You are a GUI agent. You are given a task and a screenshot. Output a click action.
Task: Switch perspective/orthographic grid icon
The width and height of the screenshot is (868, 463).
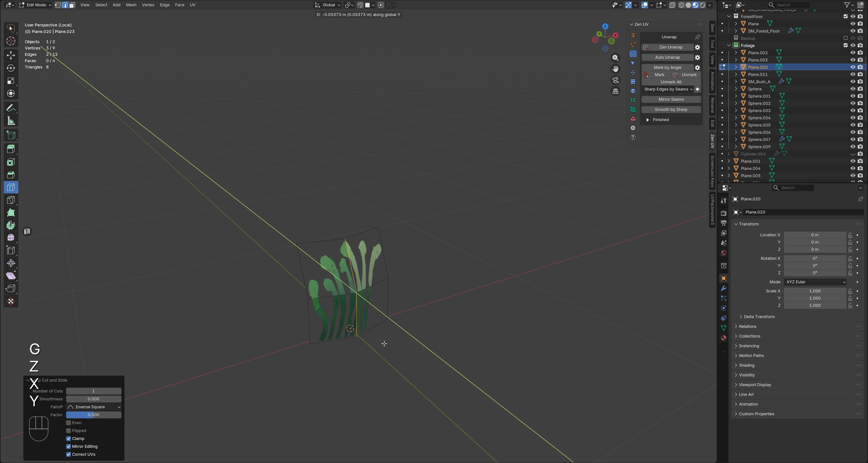click(615, 91)
